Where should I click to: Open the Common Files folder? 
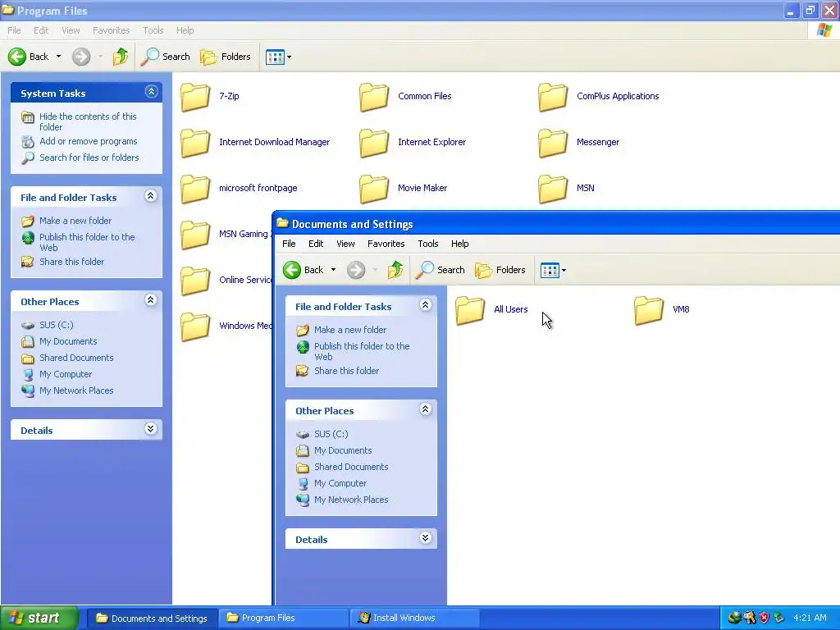click(405, 97)
